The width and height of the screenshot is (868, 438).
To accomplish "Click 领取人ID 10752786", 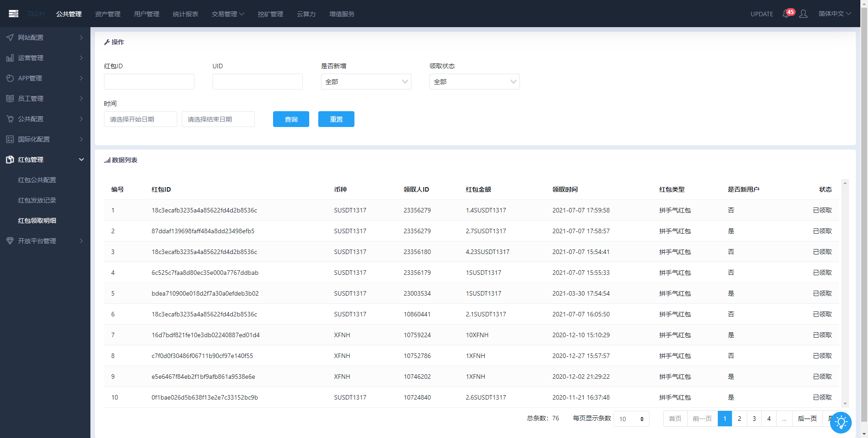I will pyautogui.click(x=417, y=356).
